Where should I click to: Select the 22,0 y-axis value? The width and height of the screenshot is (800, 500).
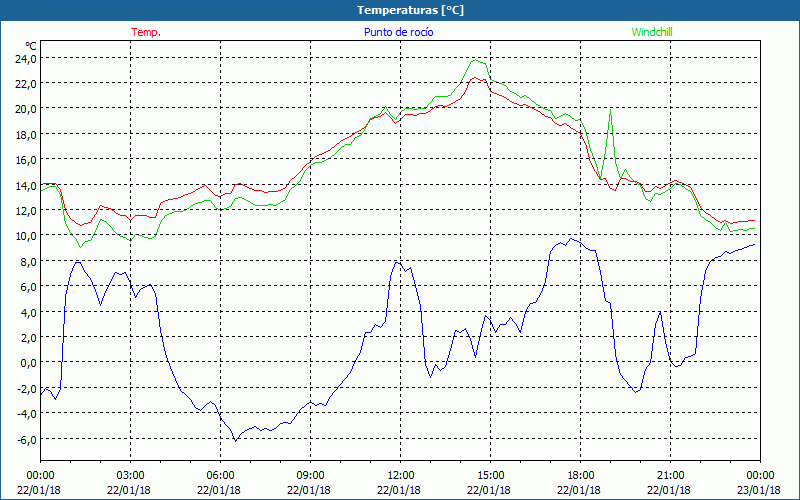[26, 84]
